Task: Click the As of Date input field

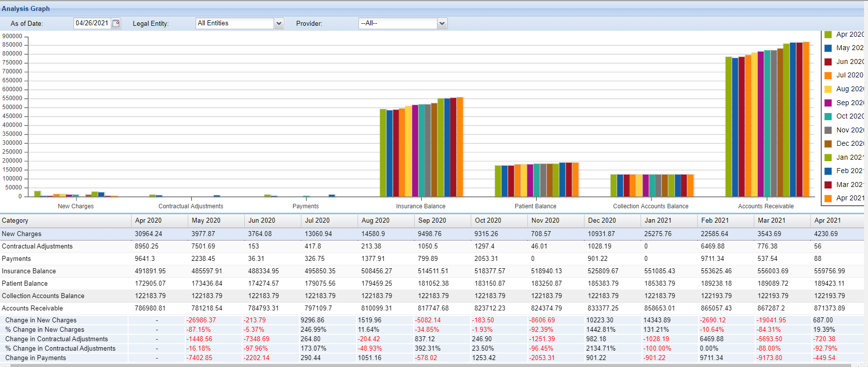Action: tap(92, 23)
